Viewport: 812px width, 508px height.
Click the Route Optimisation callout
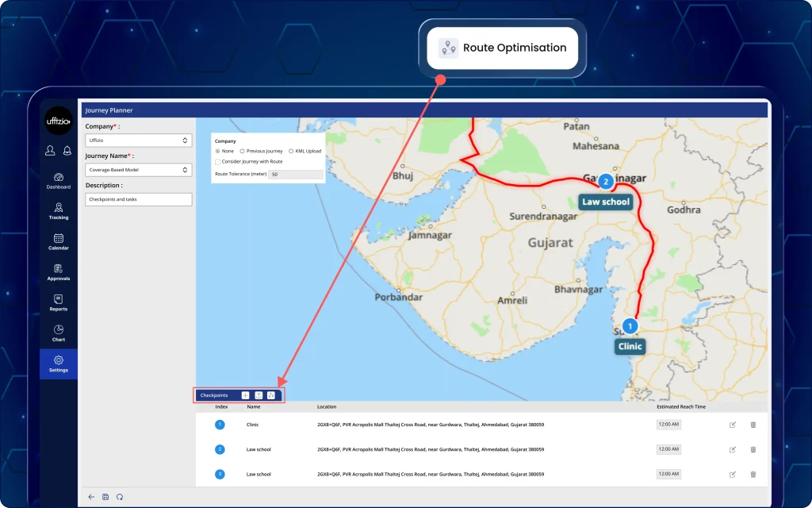click(502, 48)
